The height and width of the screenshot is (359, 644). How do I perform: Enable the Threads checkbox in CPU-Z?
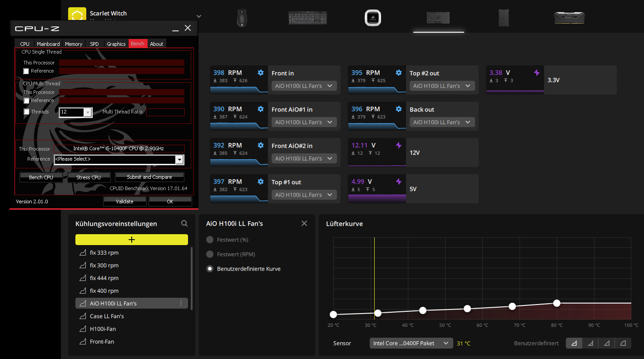pyautogui.click(x=26, y=112)
